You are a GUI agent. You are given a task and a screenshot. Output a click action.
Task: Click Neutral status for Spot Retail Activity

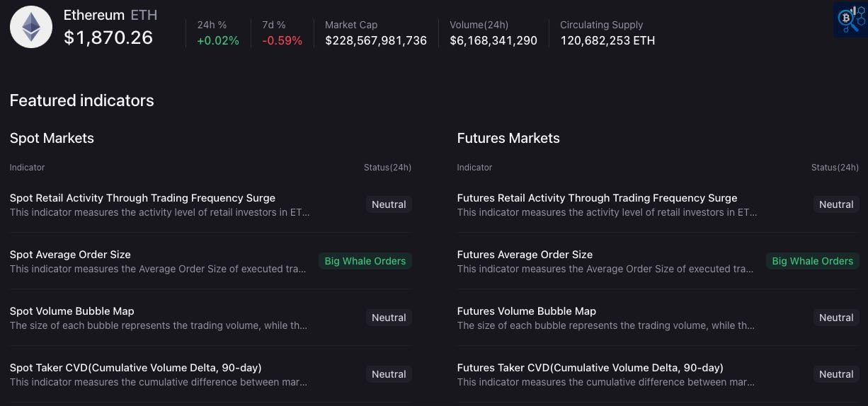389,204
